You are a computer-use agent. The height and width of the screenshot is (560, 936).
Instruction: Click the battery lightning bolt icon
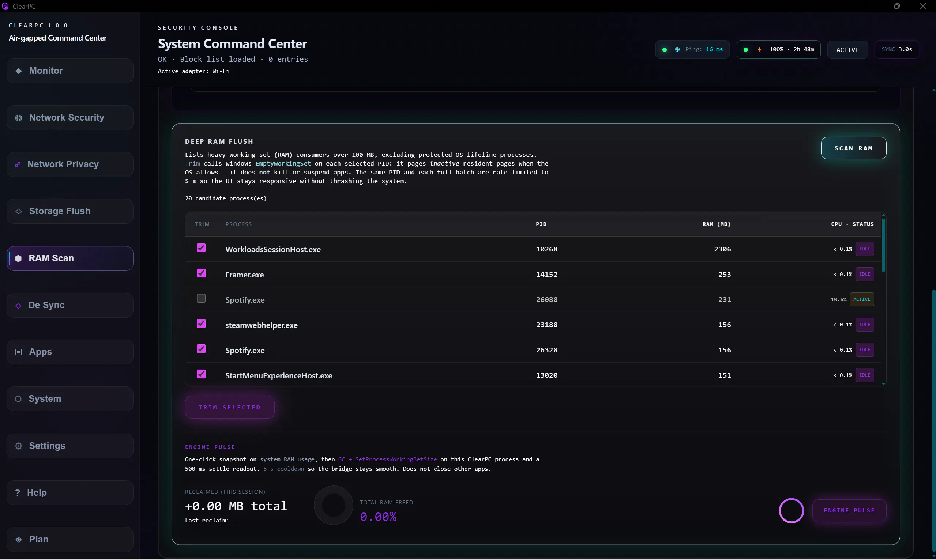(x=759, y=49)
